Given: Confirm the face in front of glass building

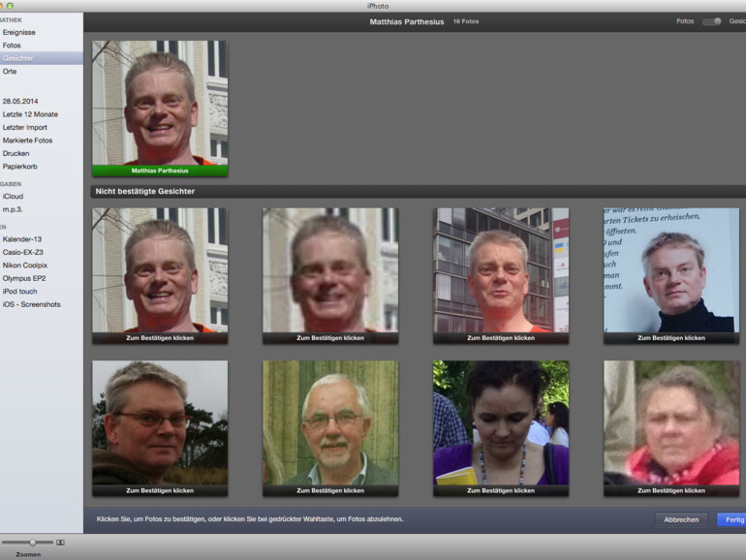Looking at the screenshot, I should point(501,275).
